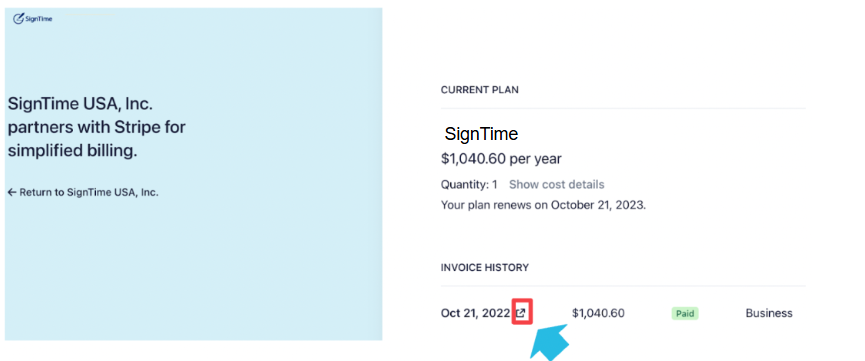Click the Quantity: 1 text
This screenshot has height=361, width=865.
tap(469, 184)
